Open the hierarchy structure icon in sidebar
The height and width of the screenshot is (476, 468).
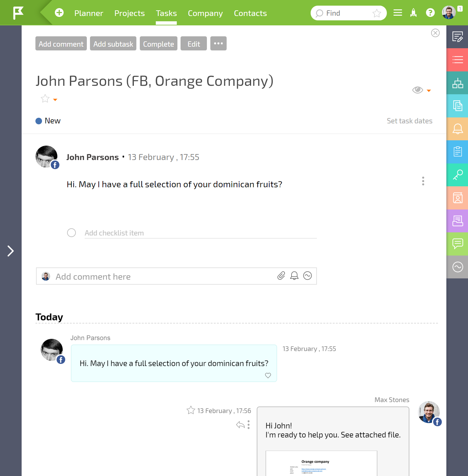point(457,83)
